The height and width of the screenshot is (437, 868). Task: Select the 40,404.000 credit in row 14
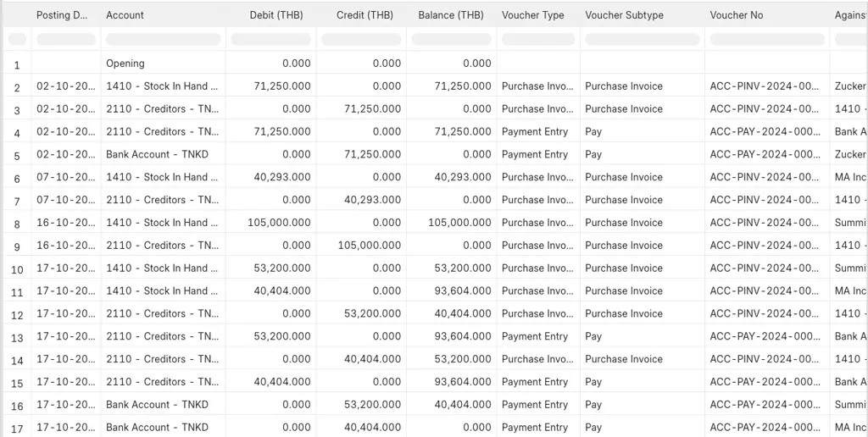tap(373, 358)
